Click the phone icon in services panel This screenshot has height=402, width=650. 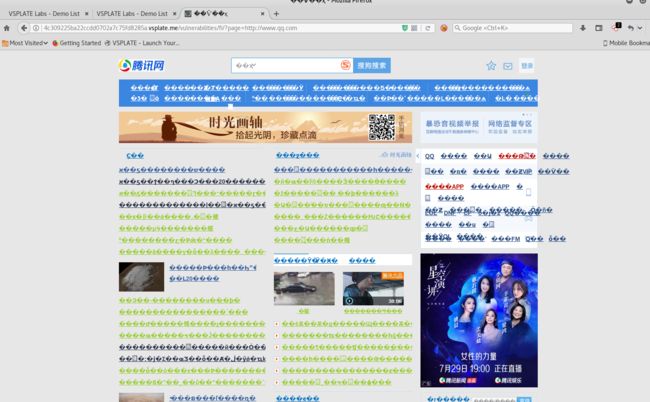pos(529,192)
